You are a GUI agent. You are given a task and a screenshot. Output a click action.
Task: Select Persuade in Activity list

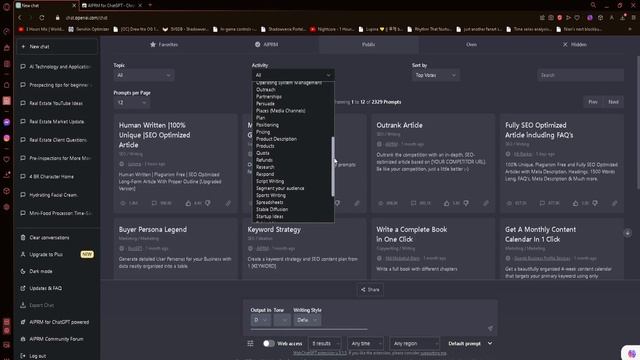click(265, 104)
